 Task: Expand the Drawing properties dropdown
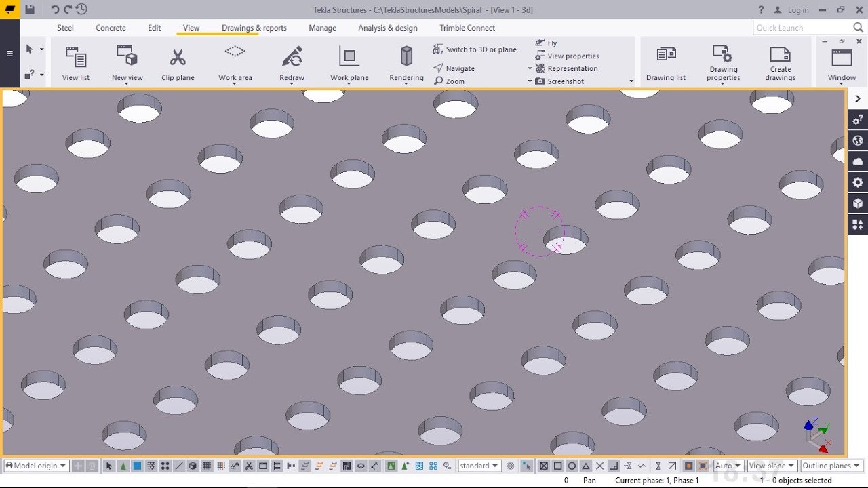pyautogui.click(x=723, y=84)
